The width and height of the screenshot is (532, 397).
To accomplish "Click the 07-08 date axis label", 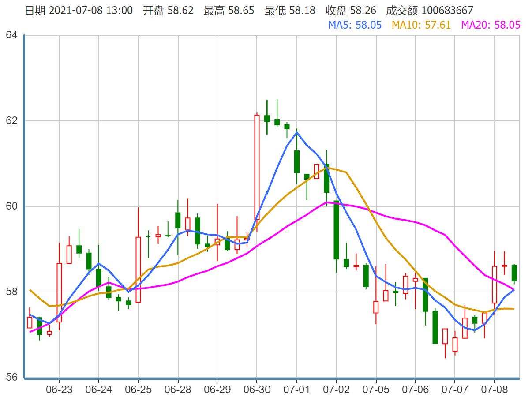I will coord(494,390).
